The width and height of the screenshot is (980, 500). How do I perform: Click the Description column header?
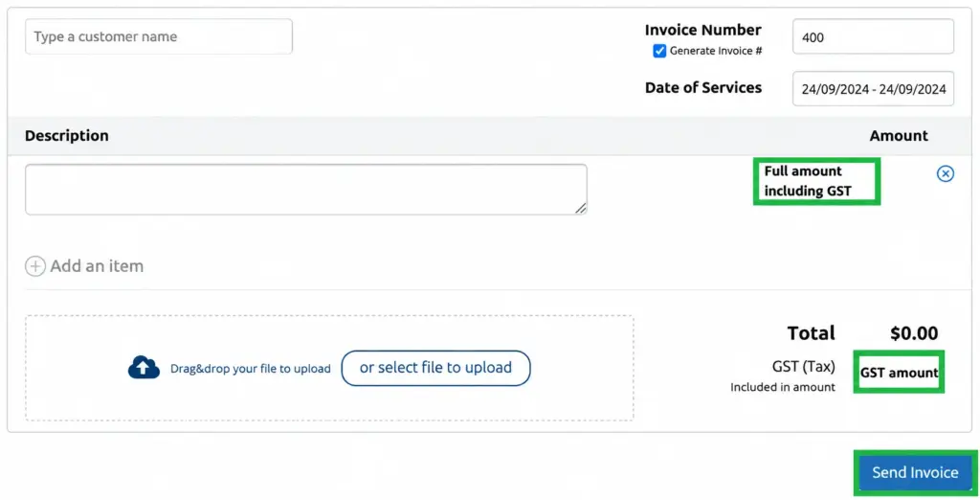(x=67, y=136)
